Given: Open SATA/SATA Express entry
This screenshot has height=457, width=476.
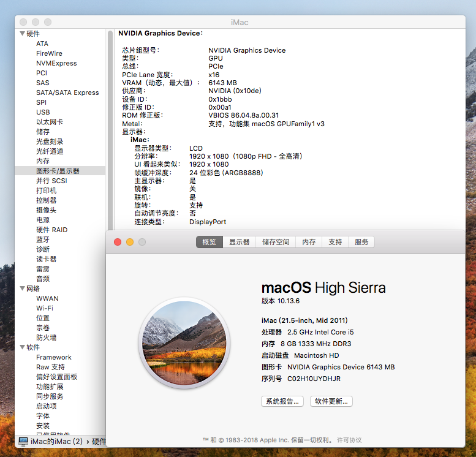Looking at the screenshot, I should (67, 93).
